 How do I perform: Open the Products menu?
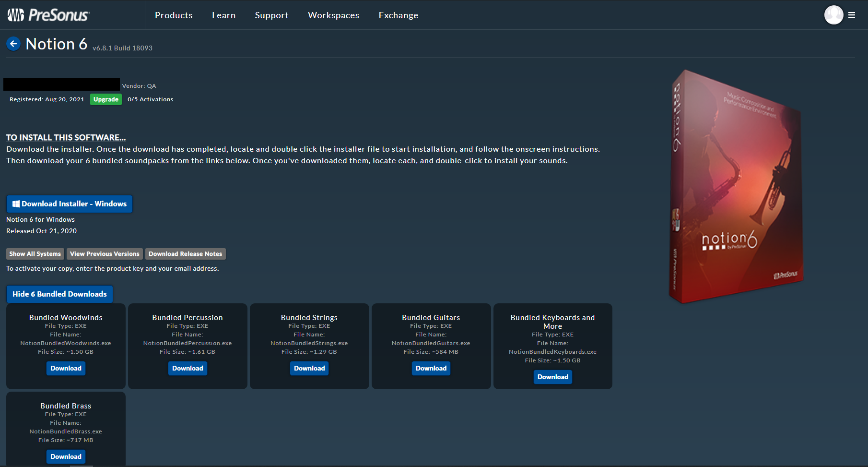point(174,15)
